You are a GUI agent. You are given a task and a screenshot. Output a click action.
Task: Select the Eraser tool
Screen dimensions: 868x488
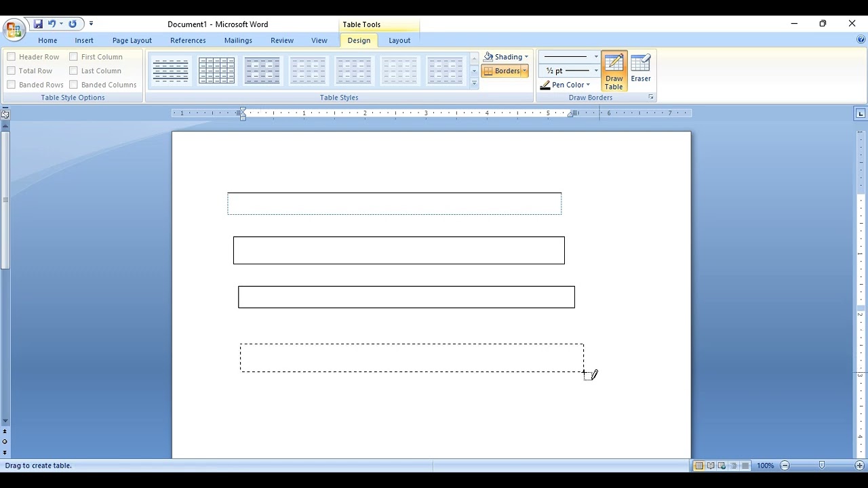(x=641, y=68)
